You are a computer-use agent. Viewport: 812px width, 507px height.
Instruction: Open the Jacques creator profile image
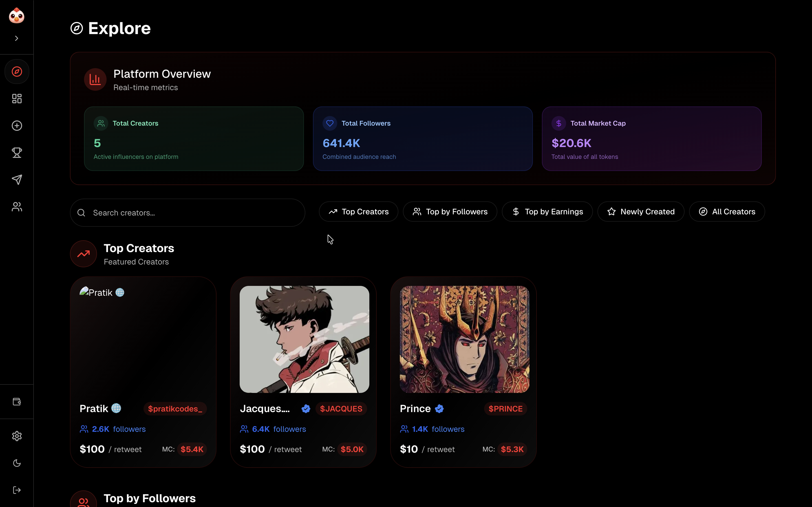(304, 339)
